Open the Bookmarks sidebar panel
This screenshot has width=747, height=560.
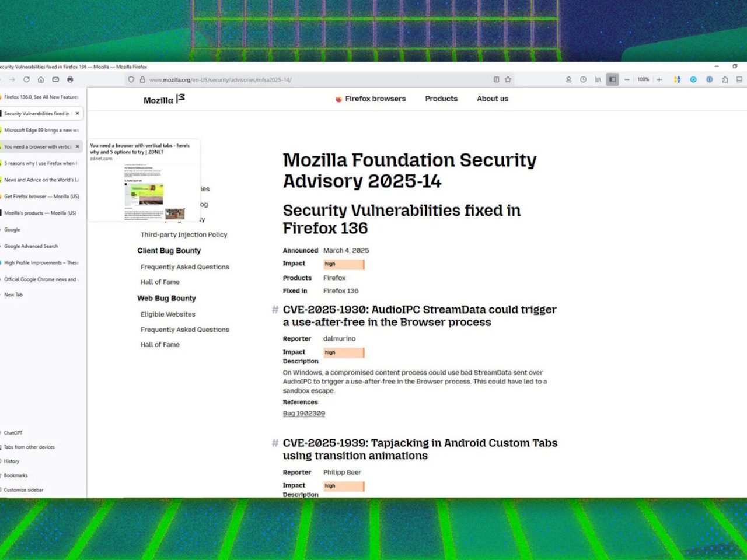[15, 475]
